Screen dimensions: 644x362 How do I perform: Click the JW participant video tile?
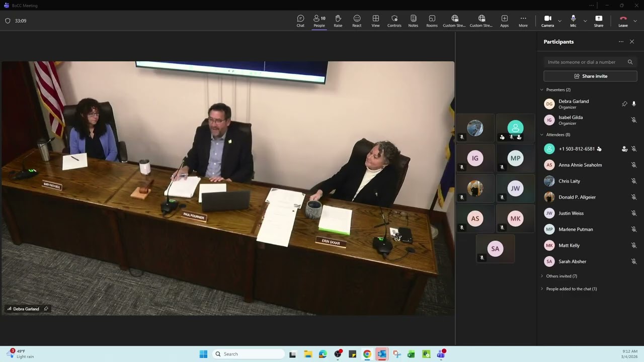(x=515, y=189)
